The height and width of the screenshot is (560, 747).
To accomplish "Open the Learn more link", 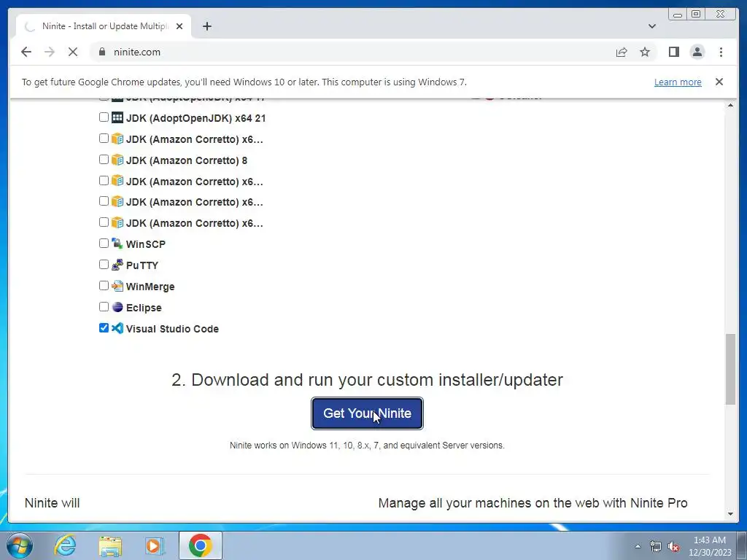I will coord(678,82).
